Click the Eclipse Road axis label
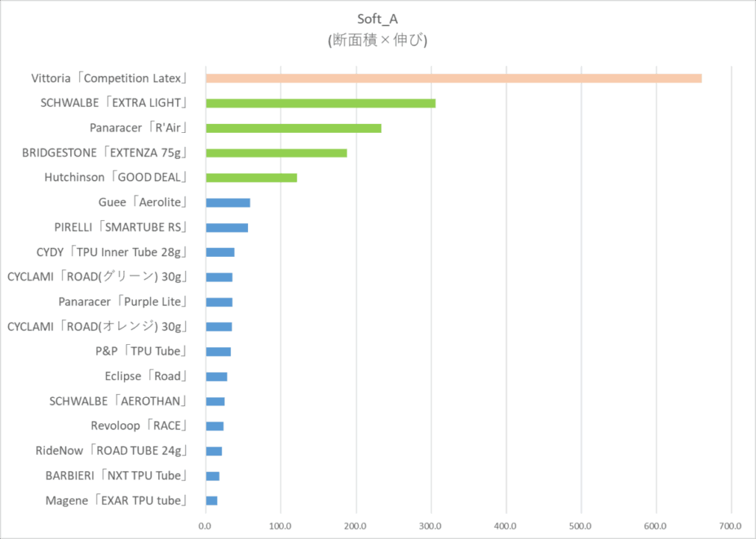Viewport: 756px width, 539px height. [145, 376]
